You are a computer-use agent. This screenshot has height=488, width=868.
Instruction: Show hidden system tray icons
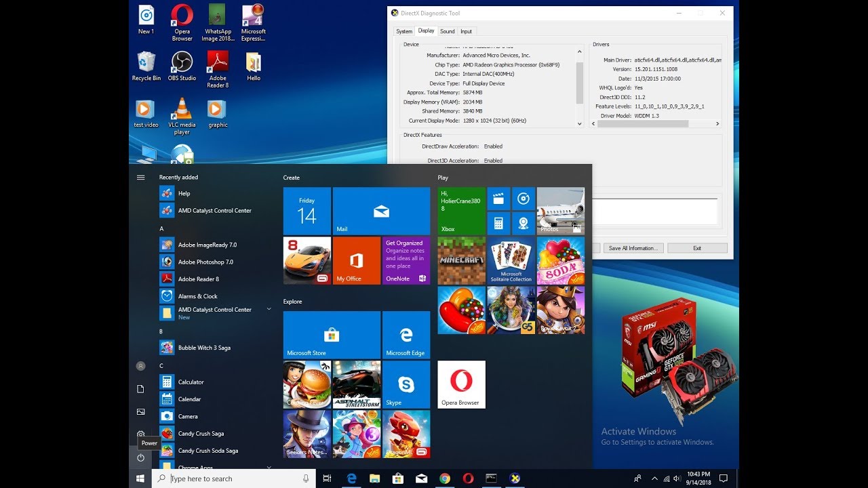(x=654, y=479)
